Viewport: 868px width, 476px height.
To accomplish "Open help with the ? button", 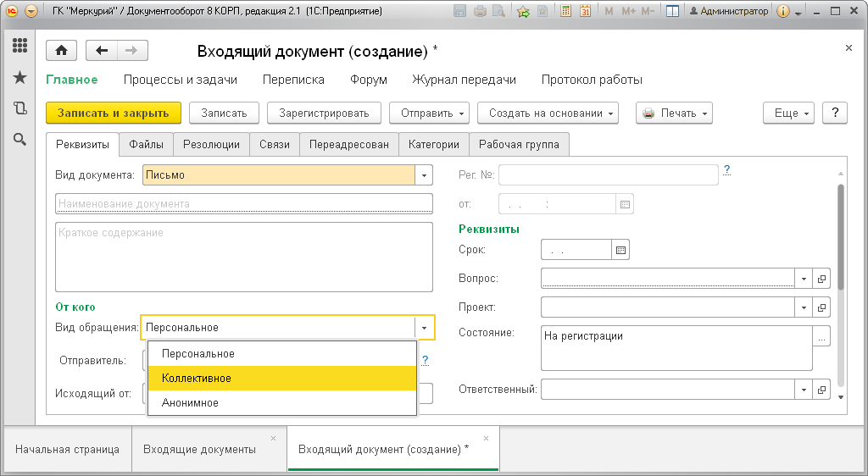I will 835,113.
